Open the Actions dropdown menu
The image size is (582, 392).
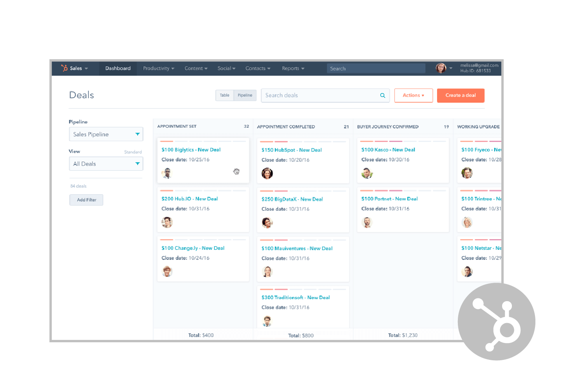click(413, 96)
